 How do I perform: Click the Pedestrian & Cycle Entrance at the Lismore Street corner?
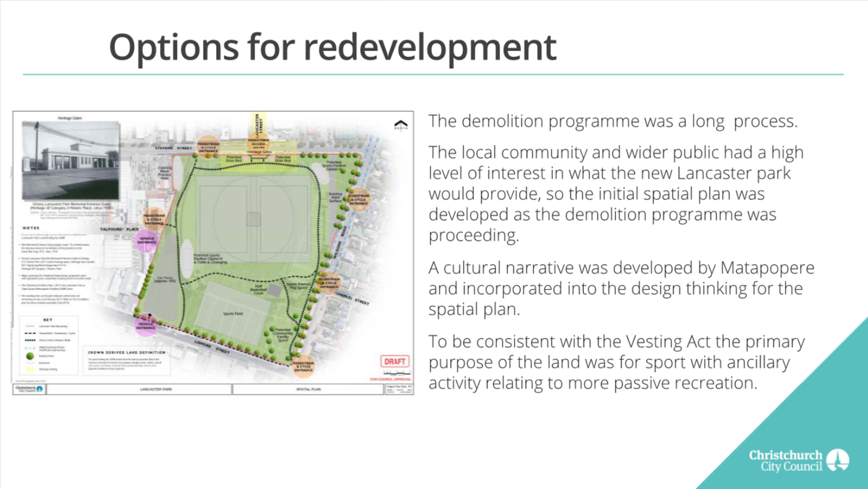click(x=303, y=367)
